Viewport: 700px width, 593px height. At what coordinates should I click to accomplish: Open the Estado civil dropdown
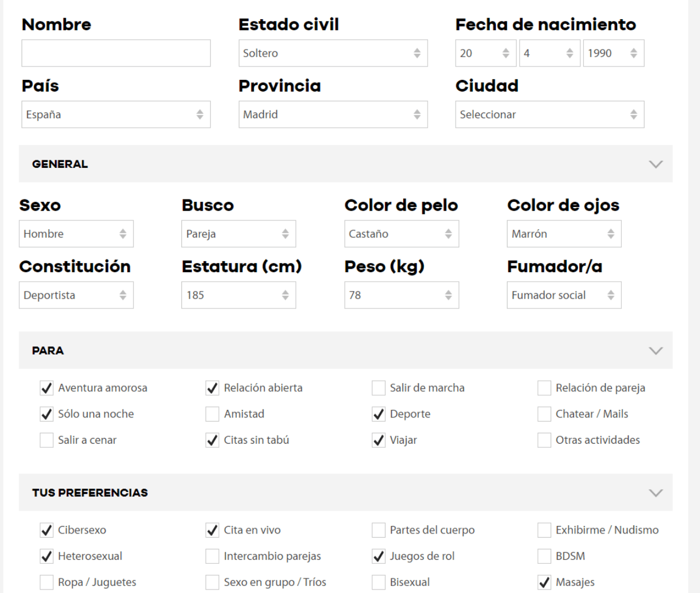[x=332, y=53]
